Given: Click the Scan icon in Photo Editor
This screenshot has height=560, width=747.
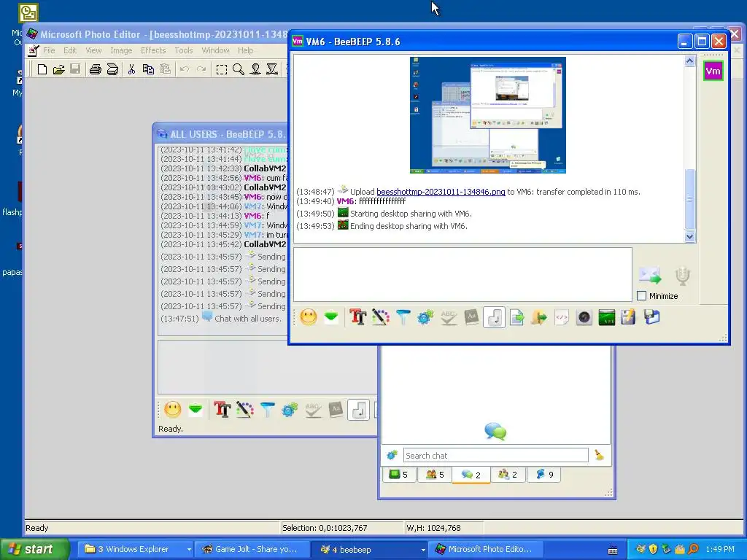Looking at the screenshot, I should point(112,69).
